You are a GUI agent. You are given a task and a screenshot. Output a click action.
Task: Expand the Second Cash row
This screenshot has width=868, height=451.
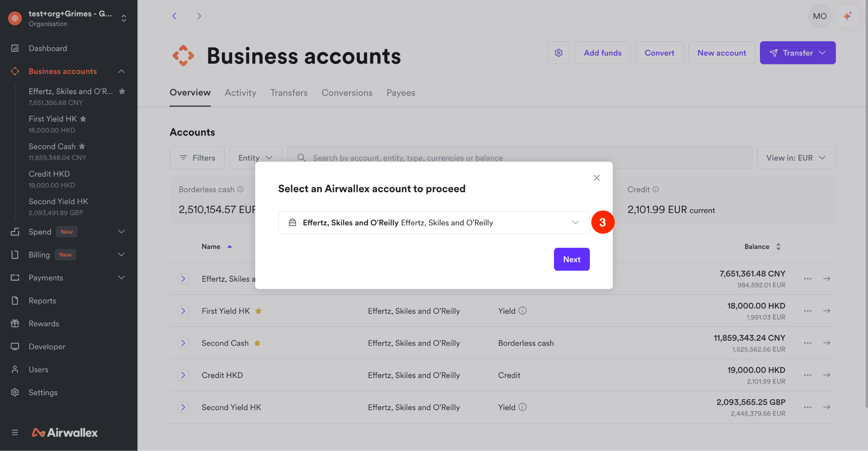(183, 343)
